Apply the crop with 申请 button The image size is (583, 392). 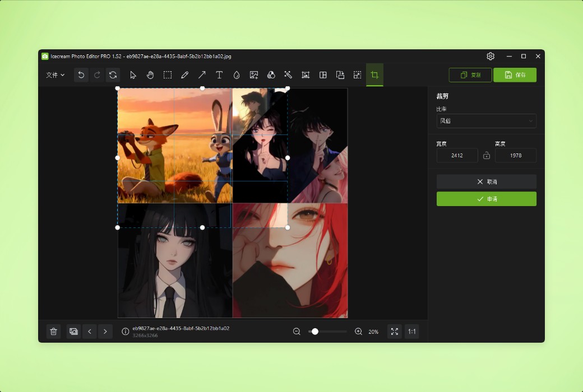(486, 199)
